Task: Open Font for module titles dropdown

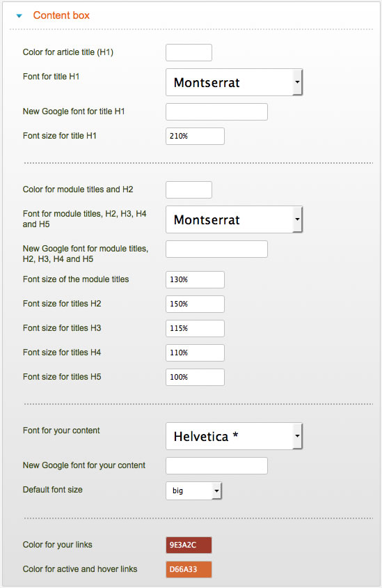Action: [234, 219]
